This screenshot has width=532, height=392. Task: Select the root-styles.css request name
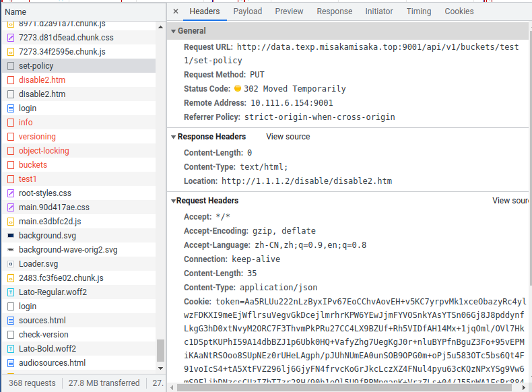(x=45, y=193)
